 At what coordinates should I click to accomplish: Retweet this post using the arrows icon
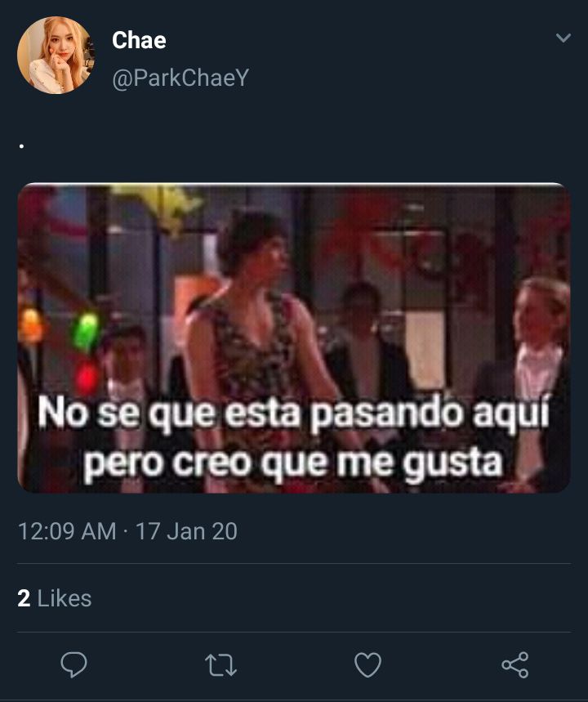click(x=220, y=665)
